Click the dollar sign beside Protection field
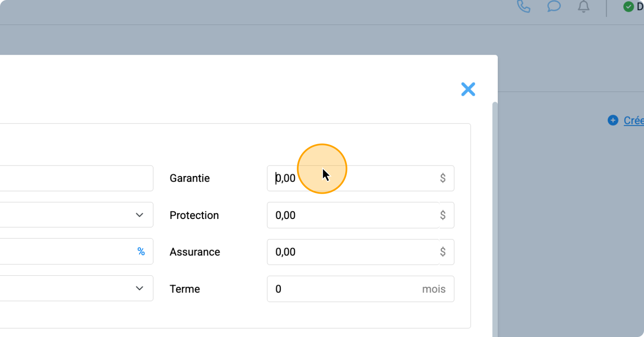Image resolution: width=644 pixels, height=337 pixels. click(443, 215)
